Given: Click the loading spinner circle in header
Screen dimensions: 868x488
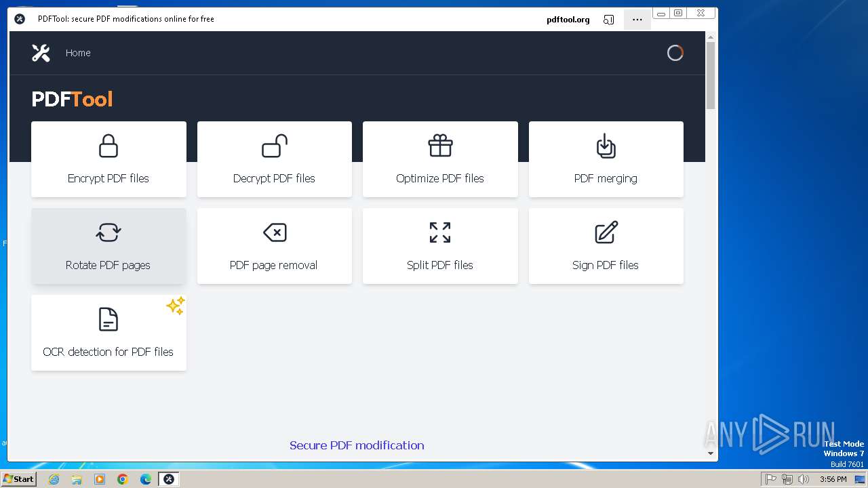Looking at the screenshot, I should click(675, 53).
